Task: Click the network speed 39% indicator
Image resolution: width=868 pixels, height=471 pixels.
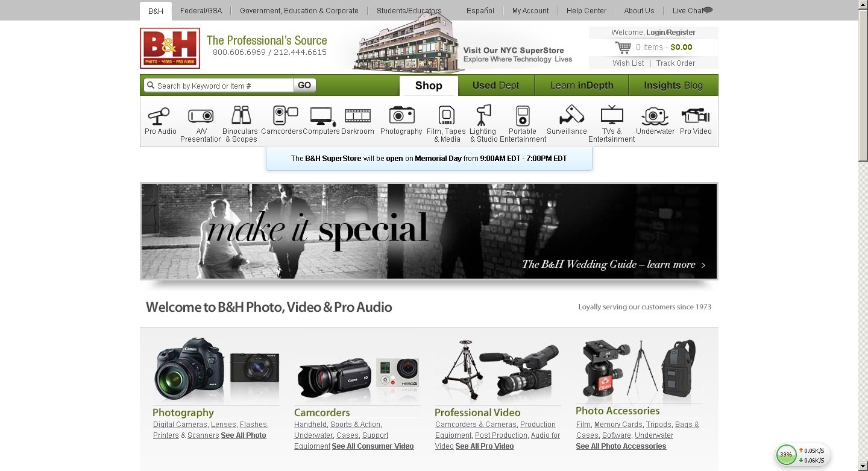Action: tap(786, 455)
